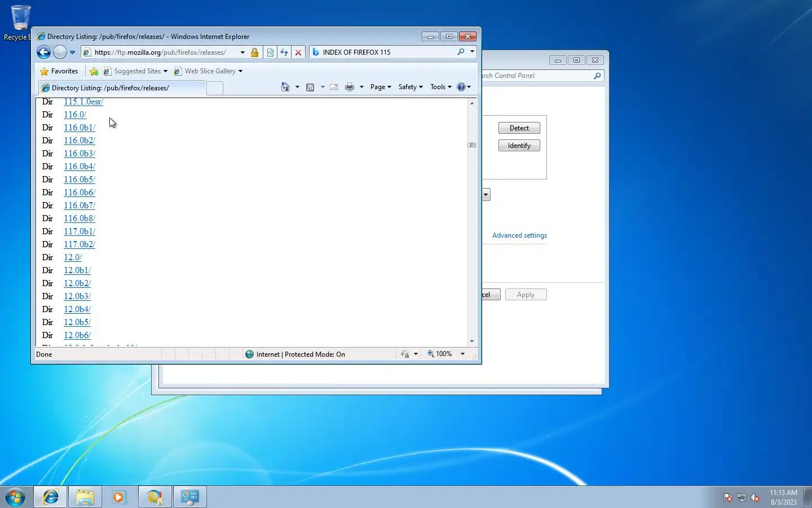Click the 100% zoom level button
Image resolution: width=812 pixels, height=508 pixels.
440,354
